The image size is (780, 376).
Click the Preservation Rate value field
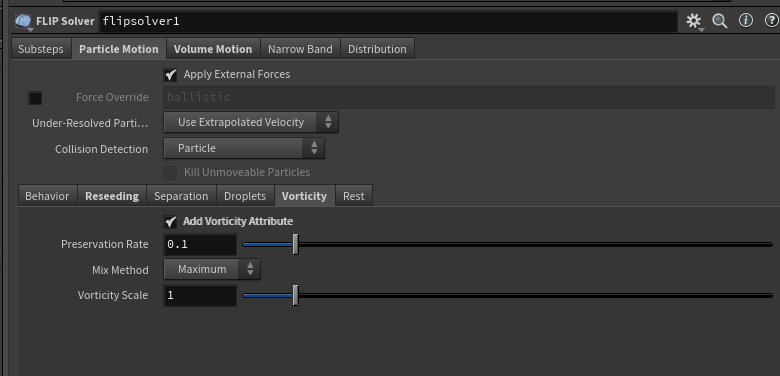coord(200,244)
